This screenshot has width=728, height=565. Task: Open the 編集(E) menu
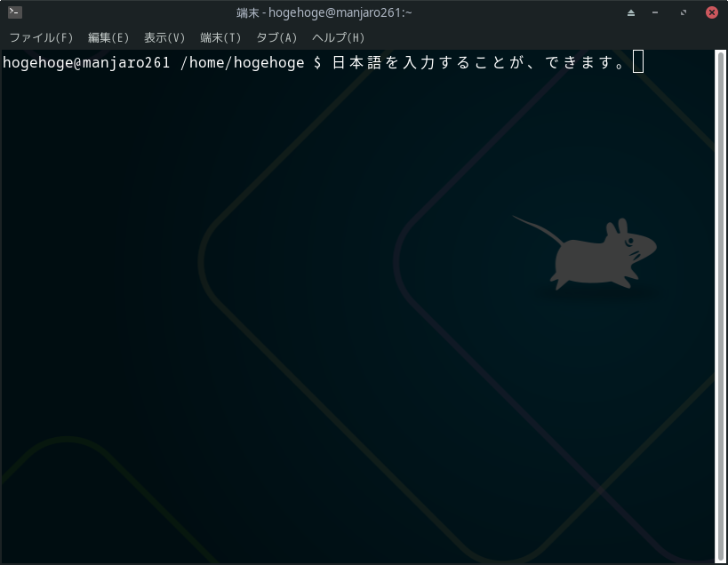point(108,37)
